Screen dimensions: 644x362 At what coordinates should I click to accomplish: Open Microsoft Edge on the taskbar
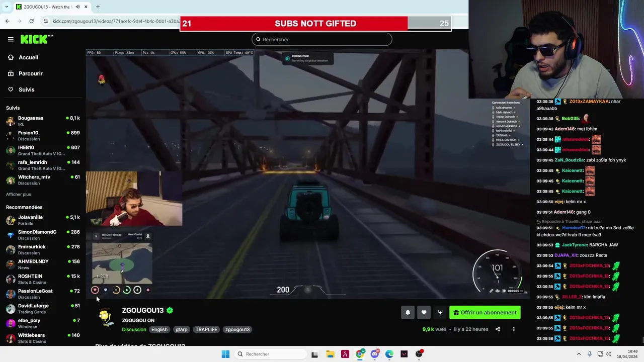(x=389, y=354)
